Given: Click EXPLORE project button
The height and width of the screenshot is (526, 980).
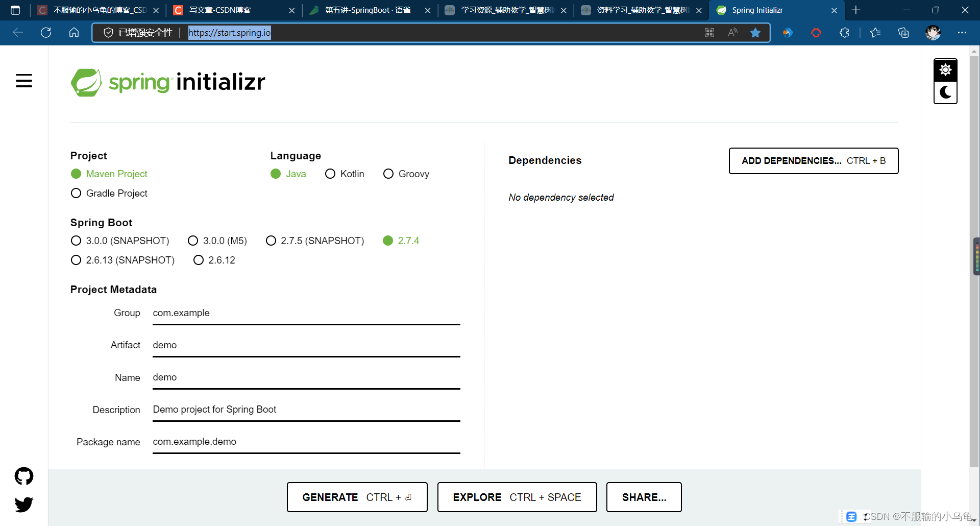Looking at the screenshot, I should tap(517, 497).
